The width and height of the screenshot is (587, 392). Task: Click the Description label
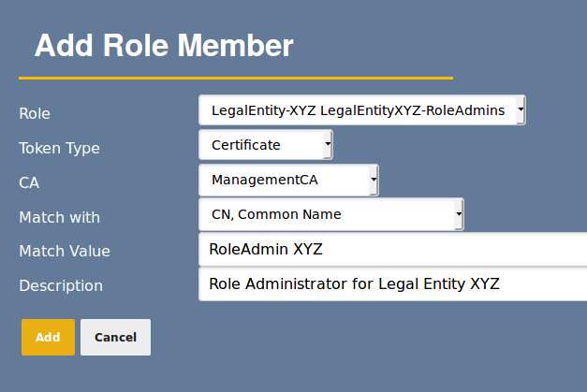(x=61, y=285)
